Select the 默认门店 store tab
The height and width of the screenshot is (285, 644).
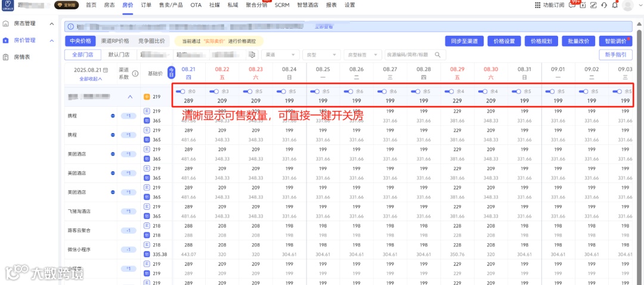pyautogui.click(x=119, y=55)
